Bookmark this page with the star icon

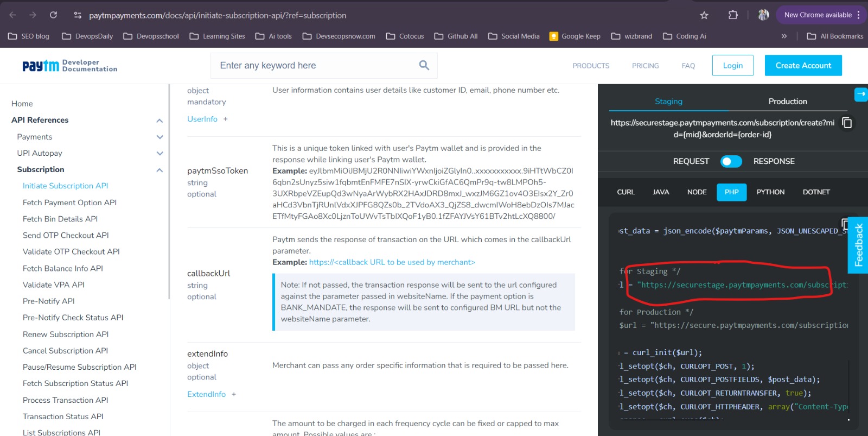tap(704, 15)
